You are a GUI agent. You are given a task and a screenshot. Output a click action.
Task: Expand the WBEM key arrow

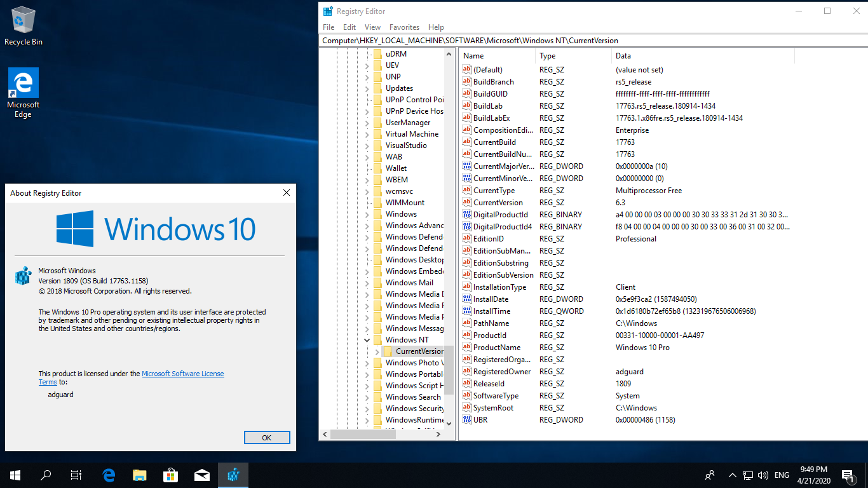(367, 180)
